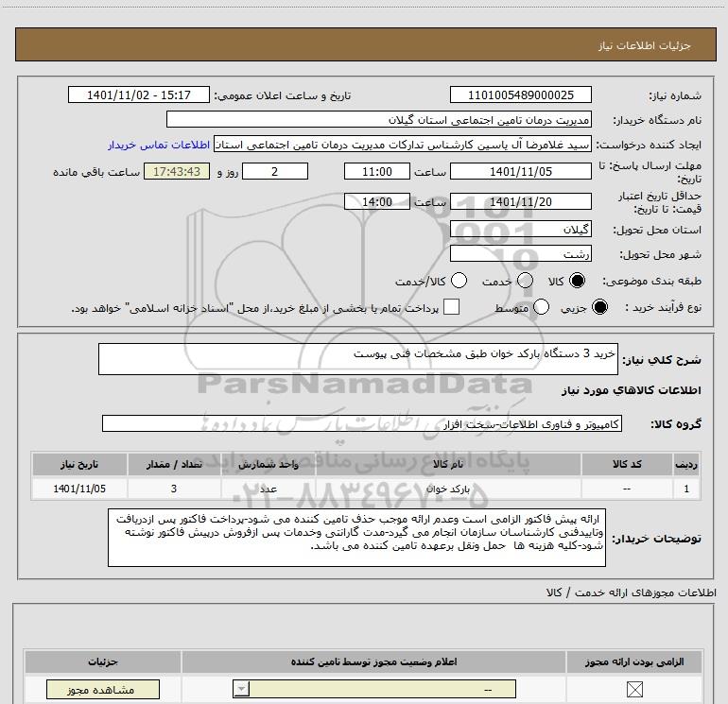The height and width of the screenshot is (704, 728).
Task: Click the تاریخ نیاز column header
Action: click(79, 464)
